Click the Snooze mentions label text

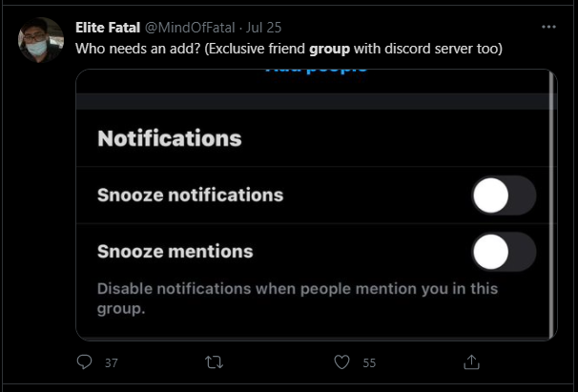click(x=175, y=252)
